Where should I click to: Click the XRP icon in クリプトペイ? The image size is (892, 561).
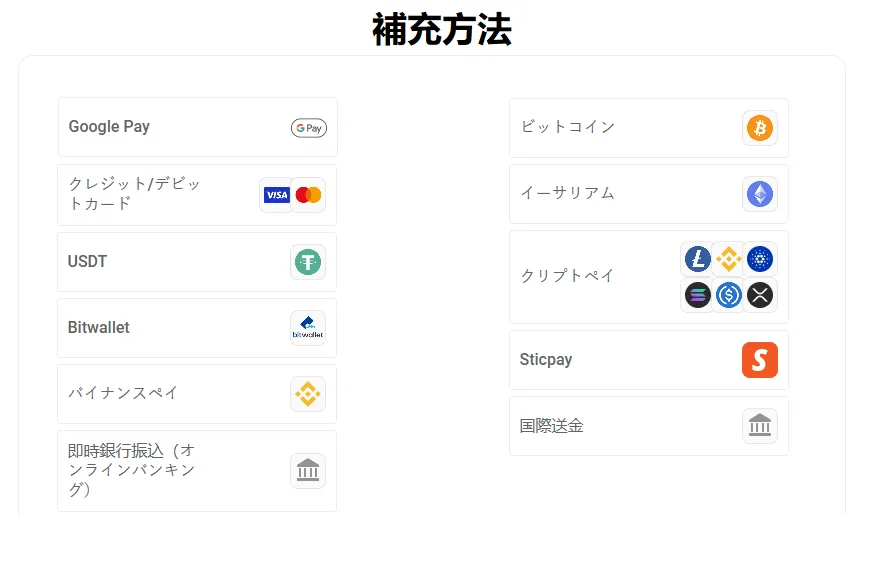coord(760,295)
